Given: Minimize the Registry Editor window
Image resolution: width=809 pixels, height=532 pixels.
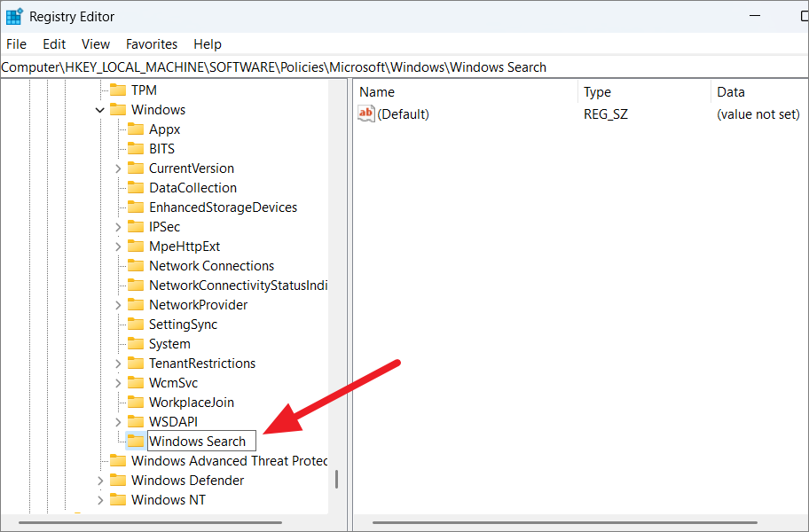Looking at the screenshot, I should tap(755, 16).
